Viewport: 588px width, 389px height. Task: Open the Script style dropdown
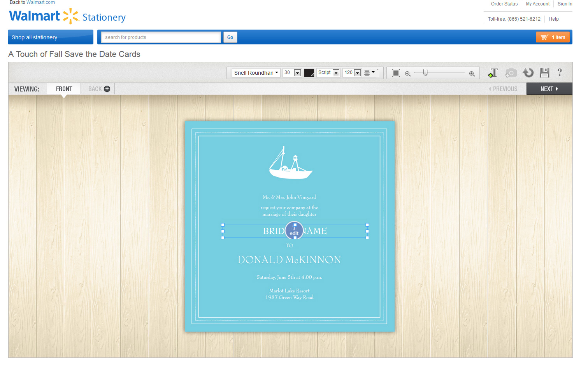[x=336, y=73]
